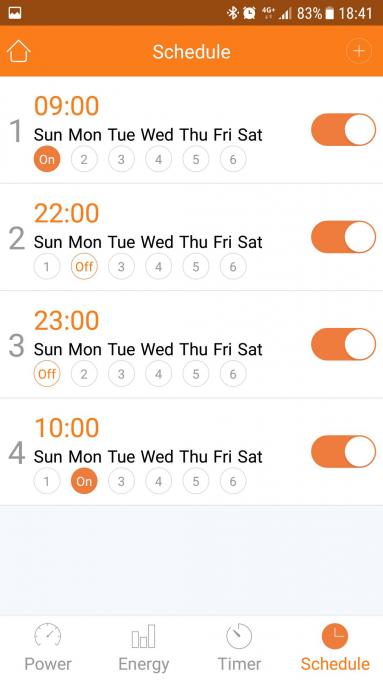Disable the 09:00 schedule switch
Viewport: 383px width, 680px height.
point(344,130)
